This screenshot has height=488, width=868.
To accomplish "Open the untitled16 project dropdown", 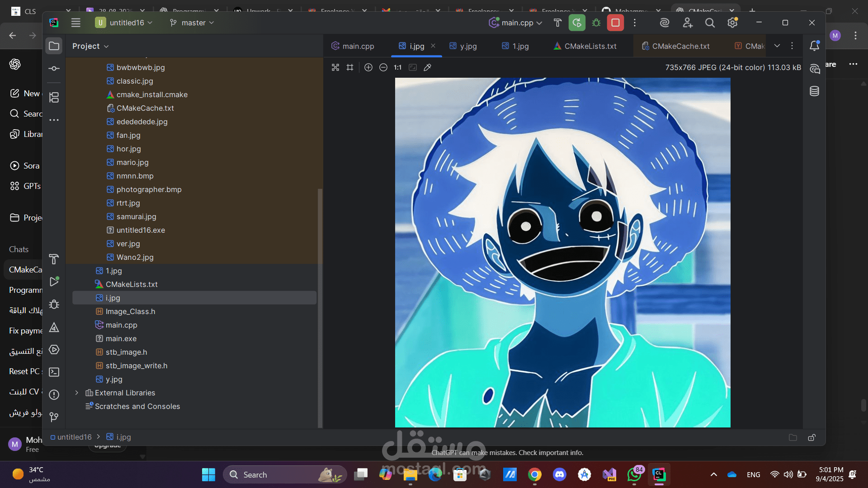I will coord(124,23).
